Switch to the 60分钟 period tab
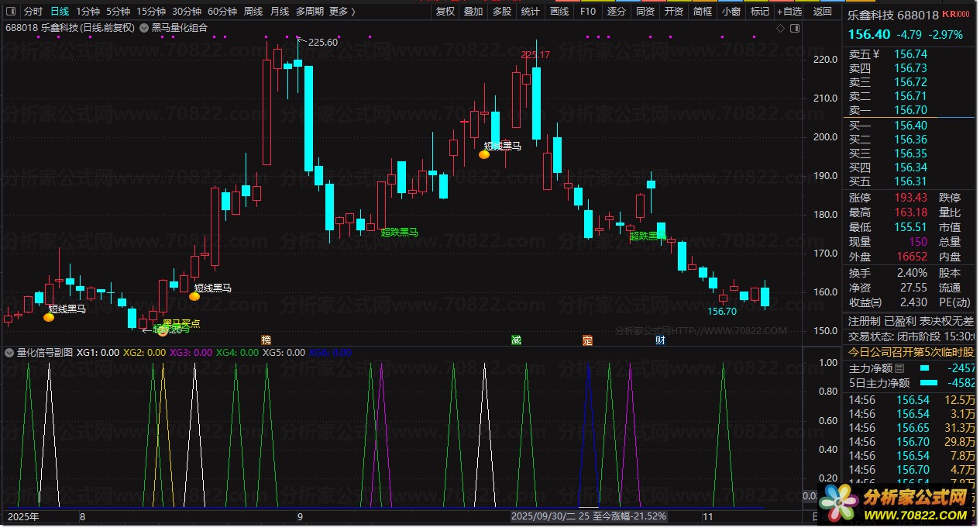 [222, 12]
